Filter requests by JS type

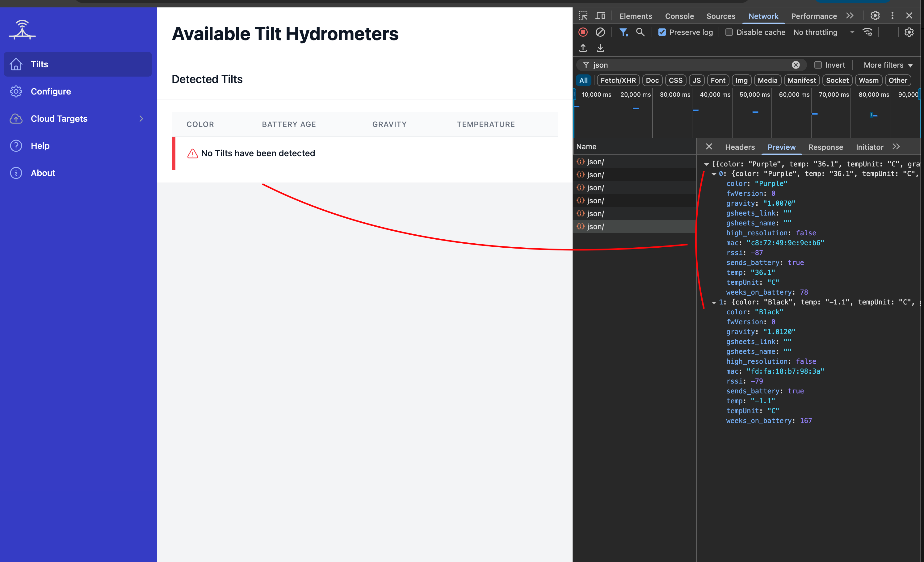click(696, 80)
